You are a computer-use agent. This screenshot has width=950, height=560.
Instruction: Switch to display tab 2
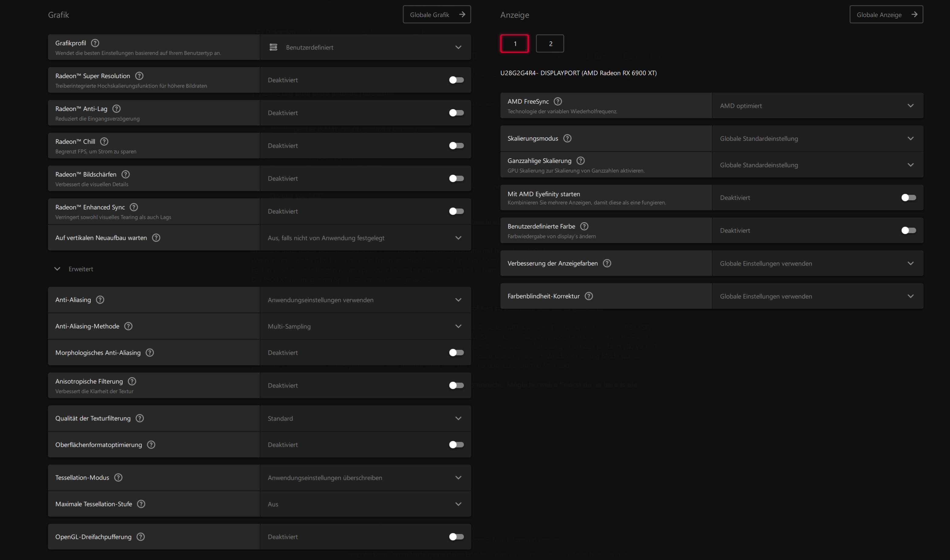tap(550, 43)
